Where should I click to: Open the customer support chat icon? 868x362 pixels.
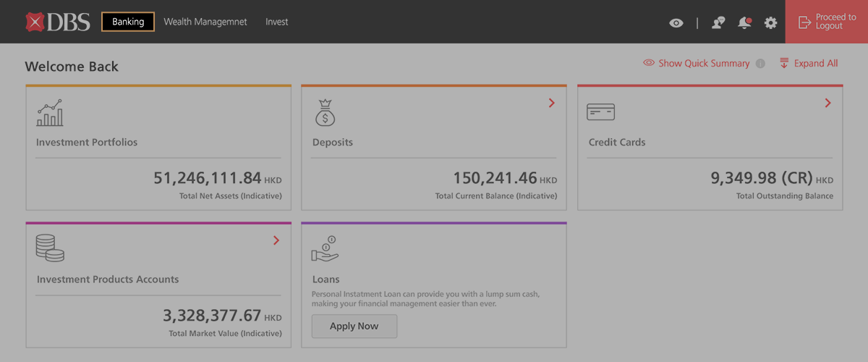pos(718,22)
